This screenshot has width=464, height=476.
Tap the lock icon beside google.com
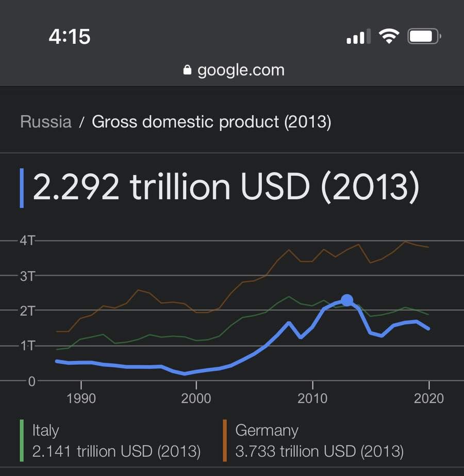(187, 70)
